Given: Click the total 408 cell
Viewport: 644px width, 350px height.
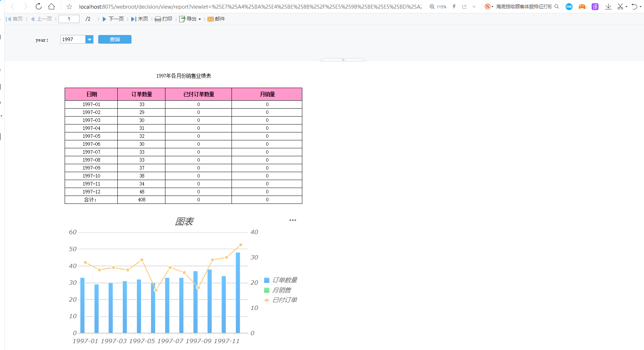Looking at the screenshot, I should 142,200.
